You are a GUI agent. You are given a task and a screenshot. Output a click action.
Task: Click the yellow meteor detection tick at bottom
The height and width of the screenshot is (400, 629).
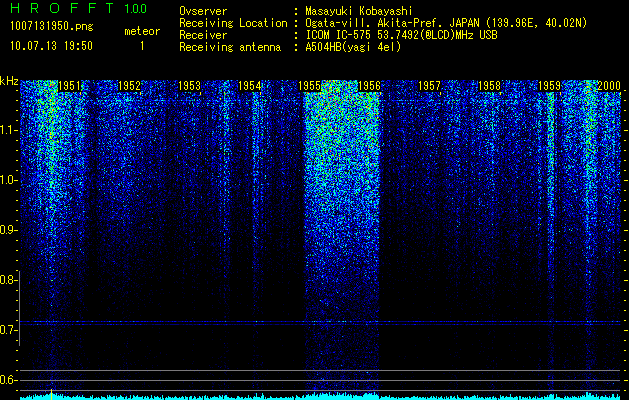(x=51, y=394)
